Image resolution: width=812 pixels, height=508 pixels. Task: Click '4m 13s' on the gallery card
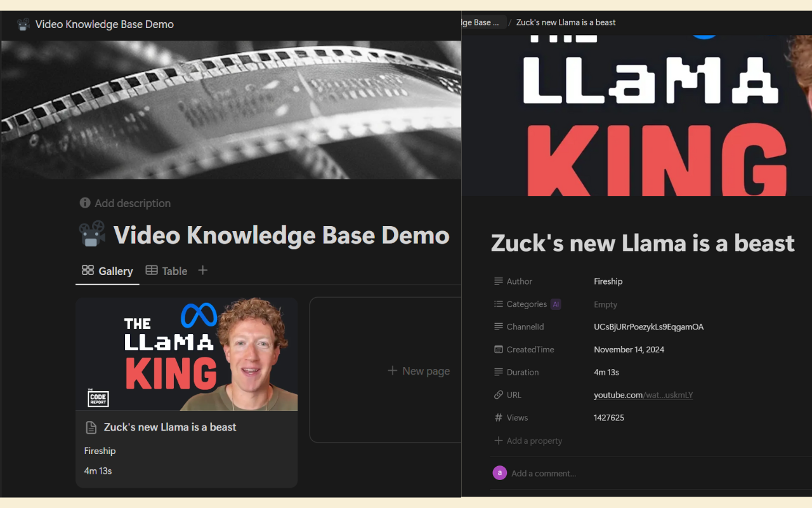point(98,471)
